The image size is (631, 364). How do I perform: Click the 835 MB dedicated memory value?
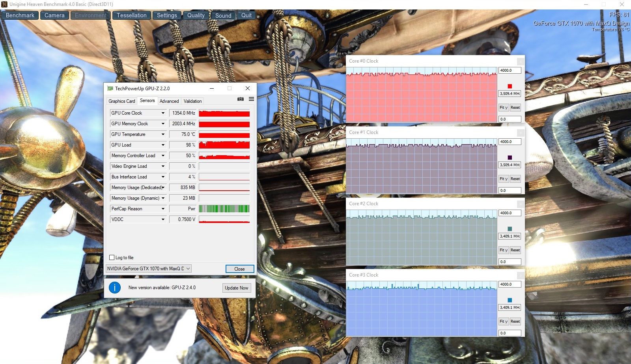pyautogui.click(x=183, y=188)
